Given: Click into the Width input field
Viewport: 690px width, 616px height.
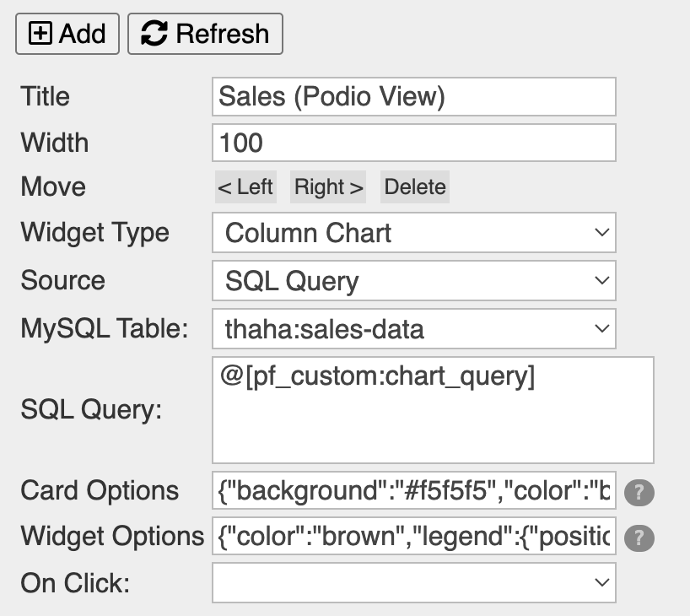Looking at the screenshot, I should pos(413,143).
